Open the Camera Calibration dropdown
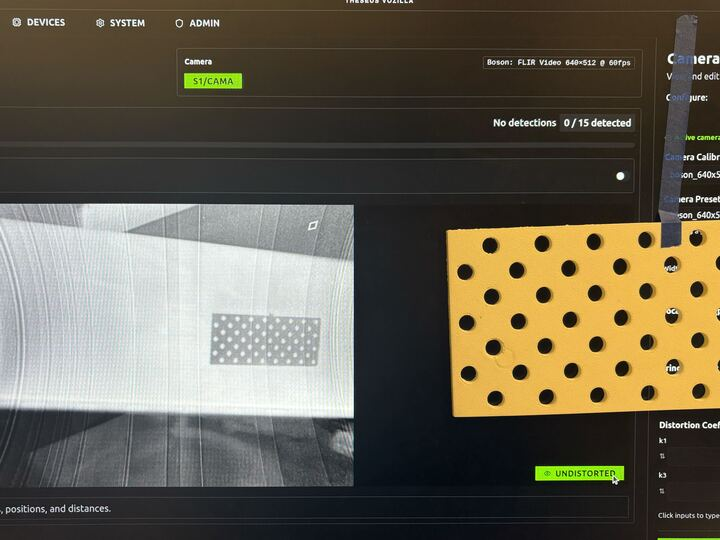Viewport: 720px width, 540px height. tap(690, 174)
